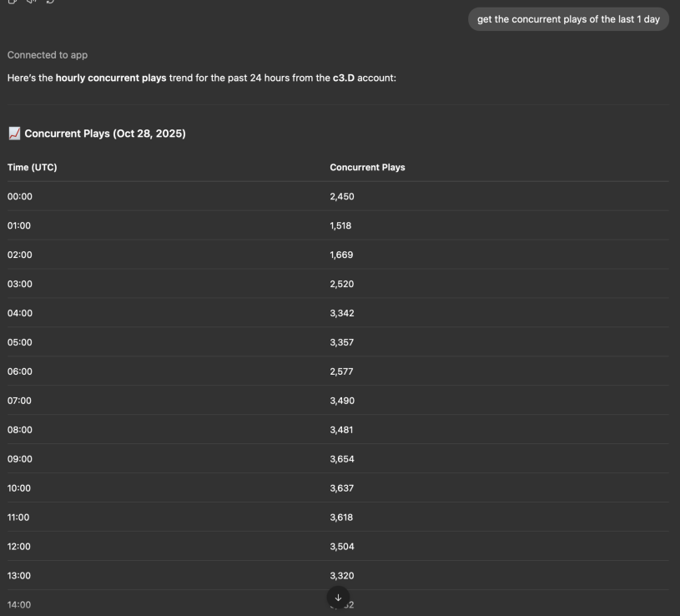Click the "Connected to app" status text
Image resolution: width=680 pixels, height=616 pixels.
[48, 55]
